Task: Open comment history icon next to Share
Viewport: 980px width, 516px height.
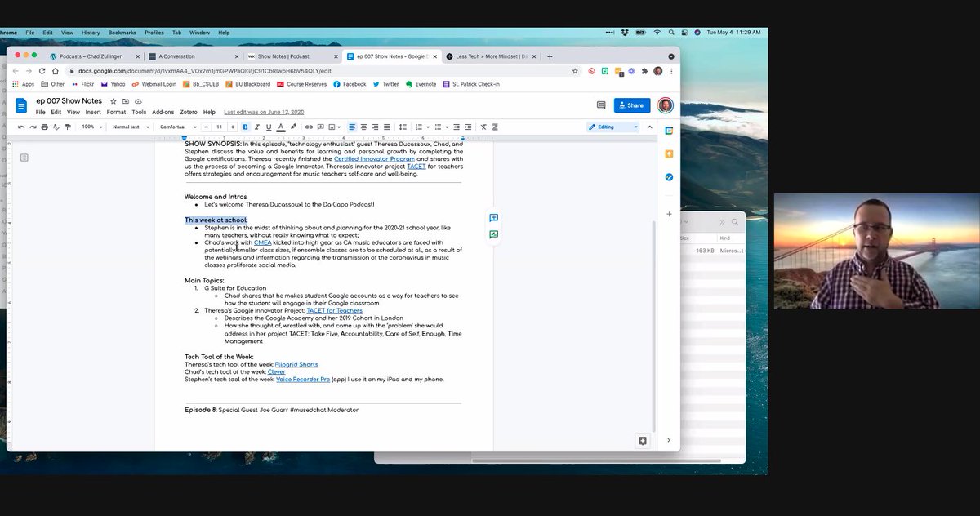Action: pos(601,105)
